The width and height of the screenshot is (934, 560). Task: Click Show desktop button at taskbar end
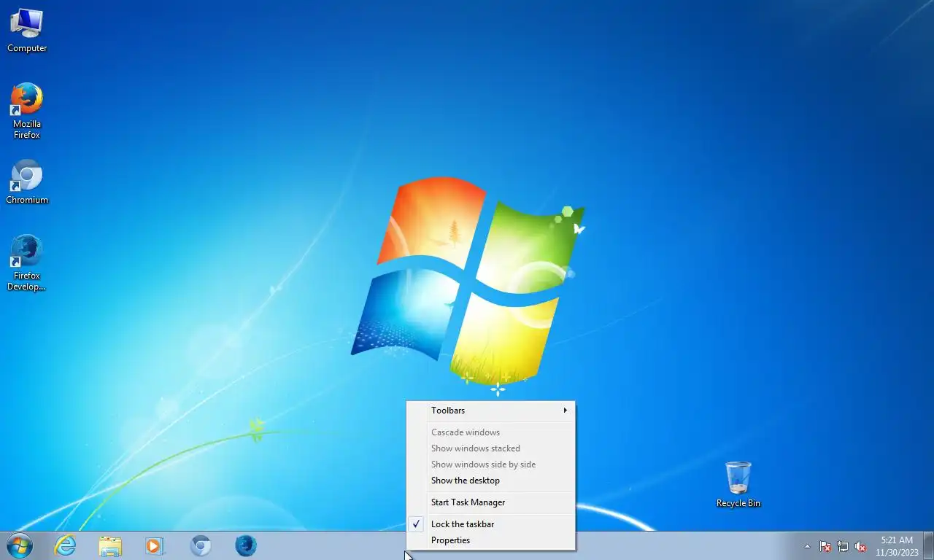point(928,546)
